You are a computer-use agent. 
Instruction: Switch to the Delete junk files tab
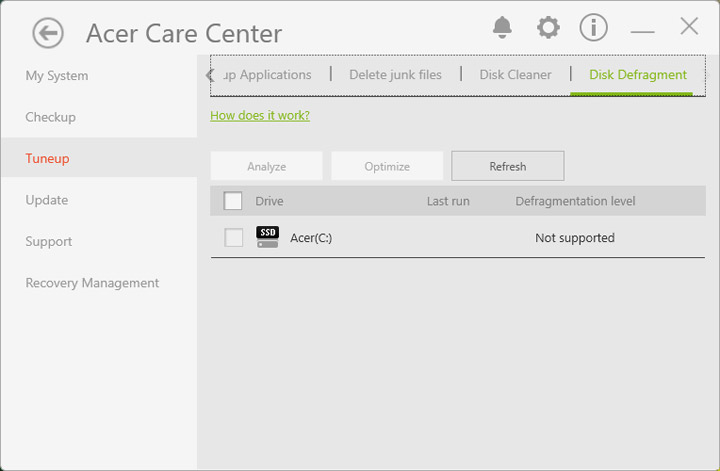(x=395, y=75)
